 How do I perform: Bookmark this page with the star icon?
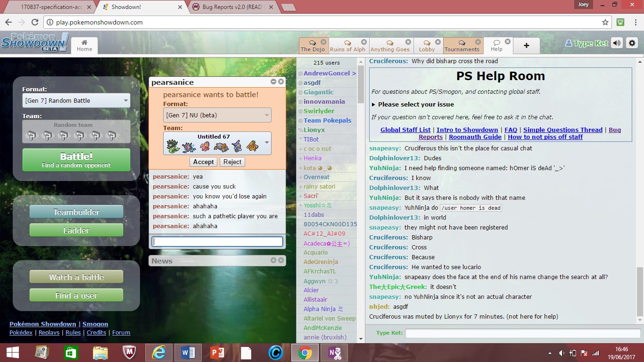click(605, 22)
